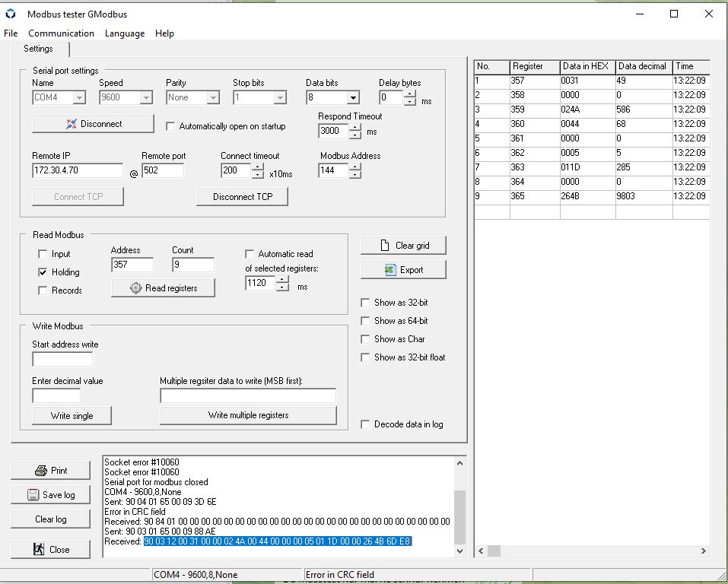Image resolution: width=728 pixels, height=584 pixels.
Task: Select the register 359 cell
Action: pyautogui.click(x=535, y=109)
